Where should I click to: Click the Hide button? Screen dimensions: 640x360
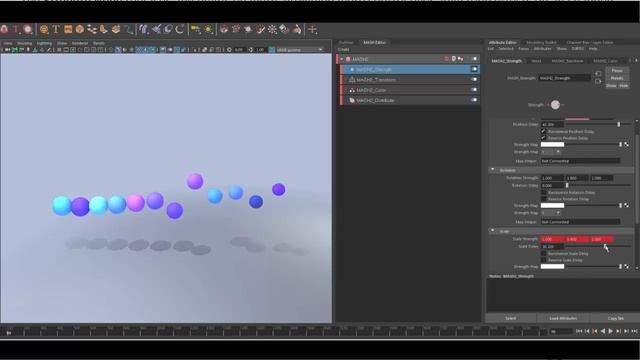point(624,86)
